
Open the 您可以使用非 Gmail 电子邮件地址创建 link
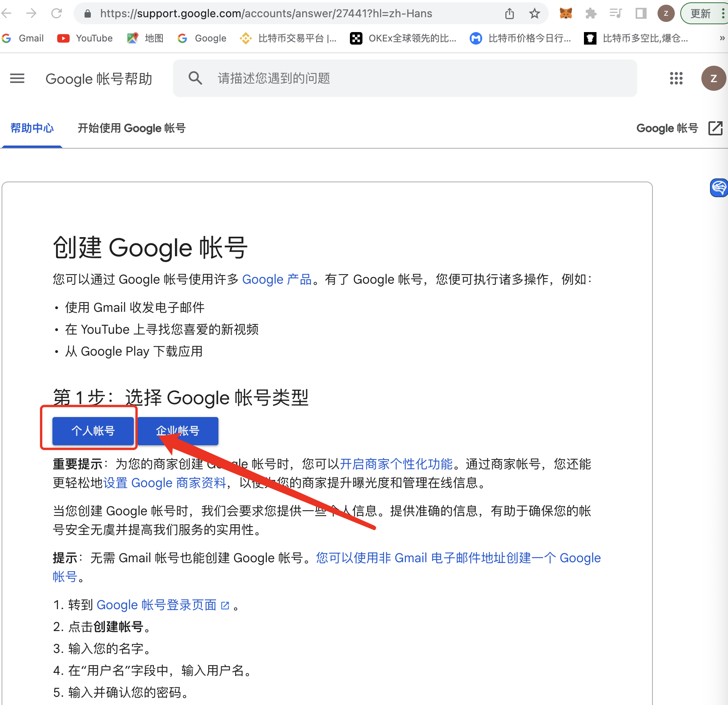327,567
